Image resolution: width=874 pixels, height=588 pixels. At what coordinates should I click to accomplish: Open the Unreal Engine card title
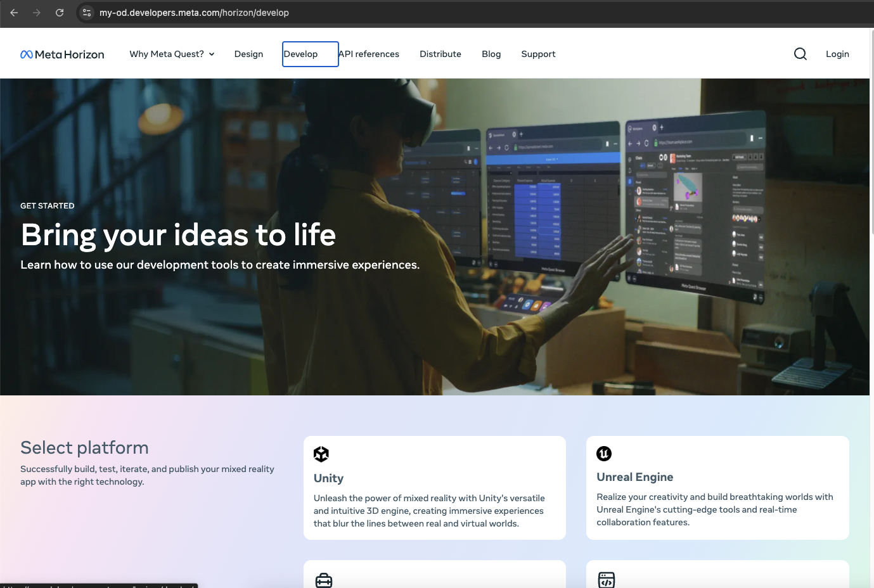click(x=635, y=477)
